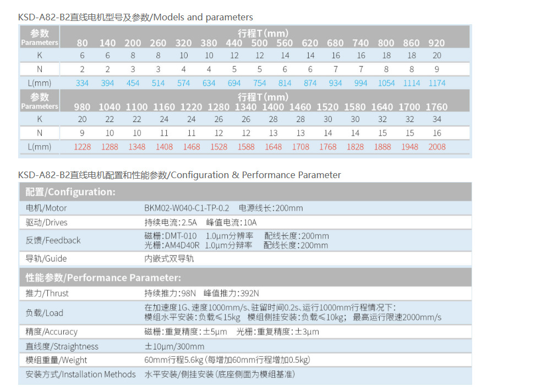Screen dimensions: 536x392
Task: Select the '水平安装/侧挂安装' installation value
Action: [179, 374]
